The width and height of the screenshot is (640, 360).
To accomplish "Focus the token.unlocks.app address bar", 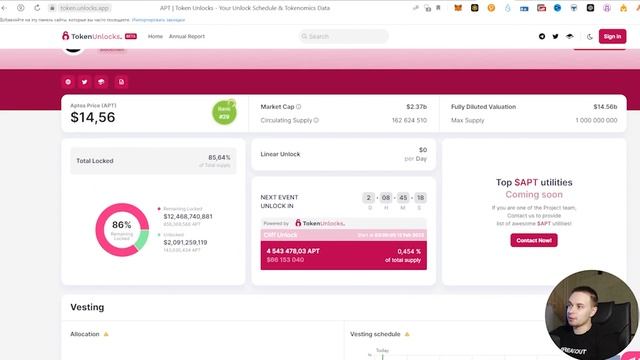I will click(84, 8).
